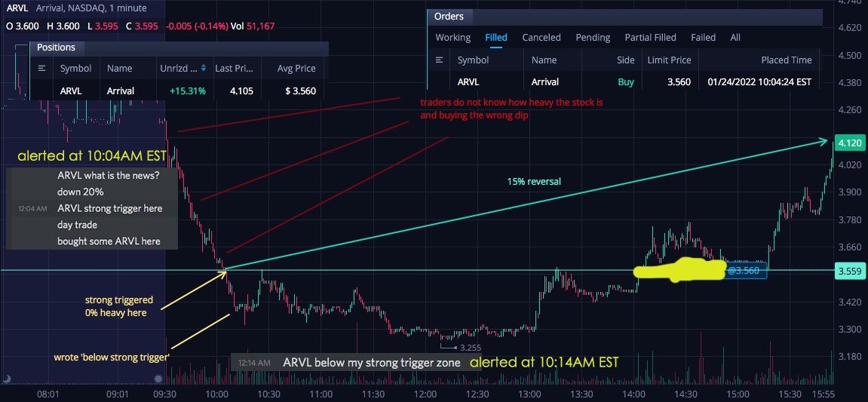This screenshot has width=868, height=402.
Task: Open the Positions table column settings icon
Action: coord(41,69)
